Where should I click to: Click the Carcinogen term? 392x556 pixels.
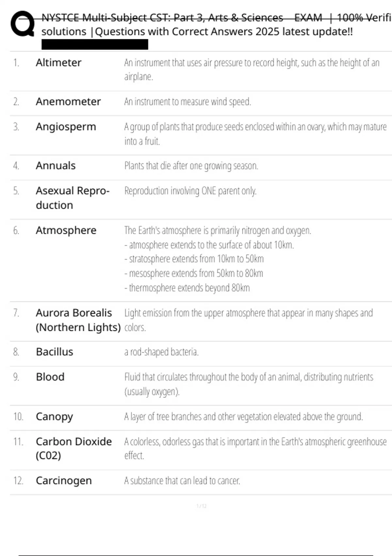(x=64, y=480)
